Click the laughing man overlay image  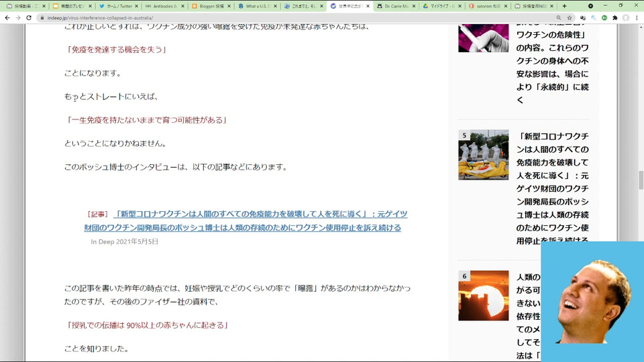(592, 302)
